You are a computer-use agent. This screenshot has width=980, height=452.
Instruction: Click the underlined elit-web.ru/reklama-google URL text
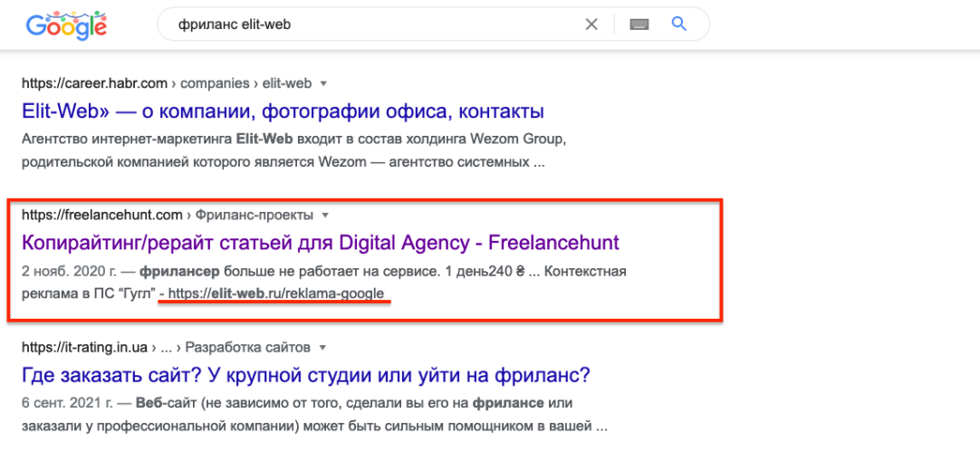[x=275, y=293]
